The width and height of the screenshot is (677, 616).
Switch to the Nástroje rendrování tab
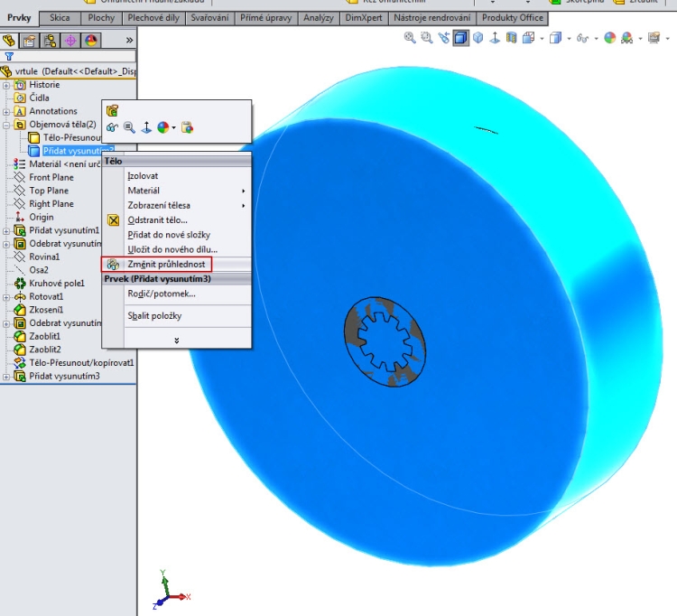pyautogui.click(x=432, y=18)
